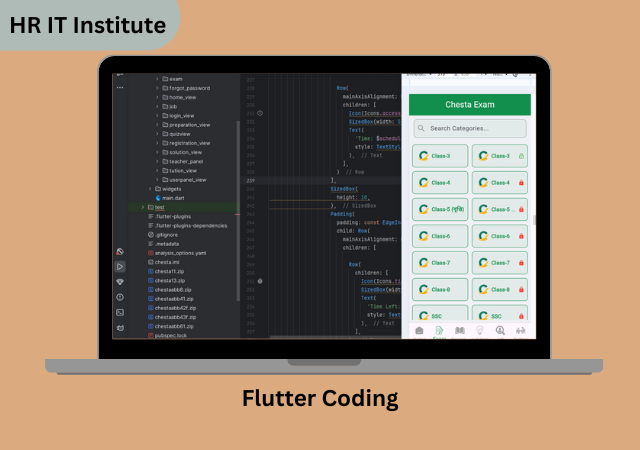Open the locked Class-5 card
This screenshot has width=640, height=450.
(500, 209)
